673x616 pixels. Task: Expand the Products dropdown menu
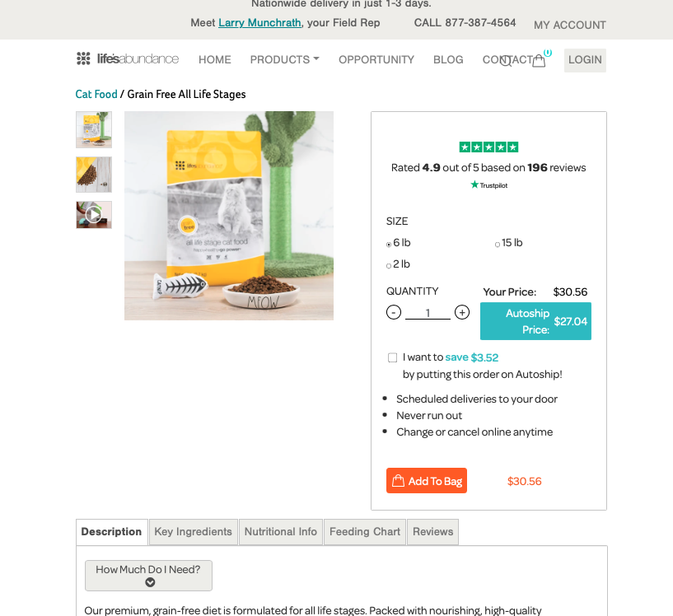(284, 59)
